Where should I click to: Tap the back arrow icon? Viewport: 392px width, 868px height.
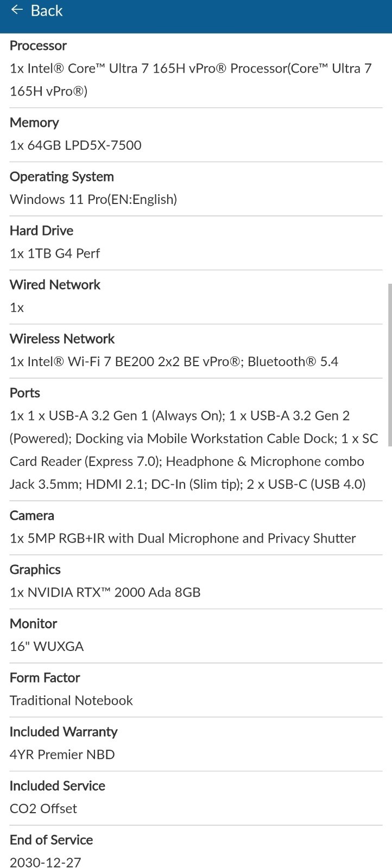pos(17,10)
